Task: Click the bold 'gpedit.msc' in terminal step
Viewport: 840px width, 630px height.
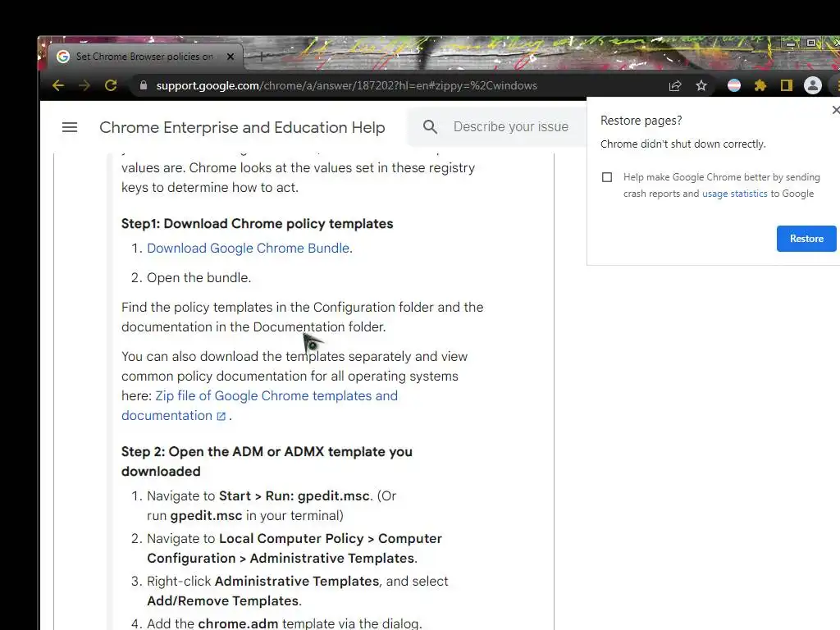Action: tap(206, 515)
